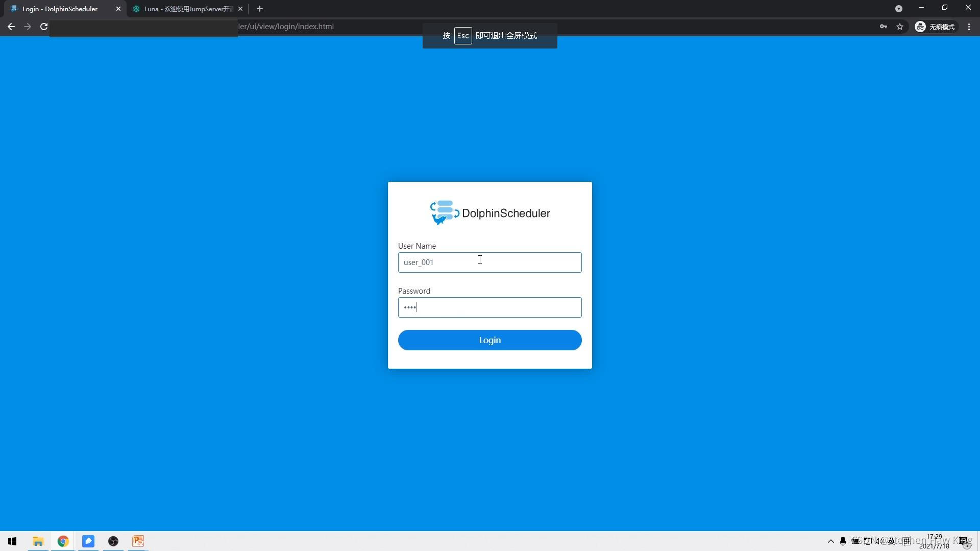Image resolution: width=980 pixels, height=551 pixels.
Task: Open a new browser tab
Action: pyautogui.click(x=260, y=9)
